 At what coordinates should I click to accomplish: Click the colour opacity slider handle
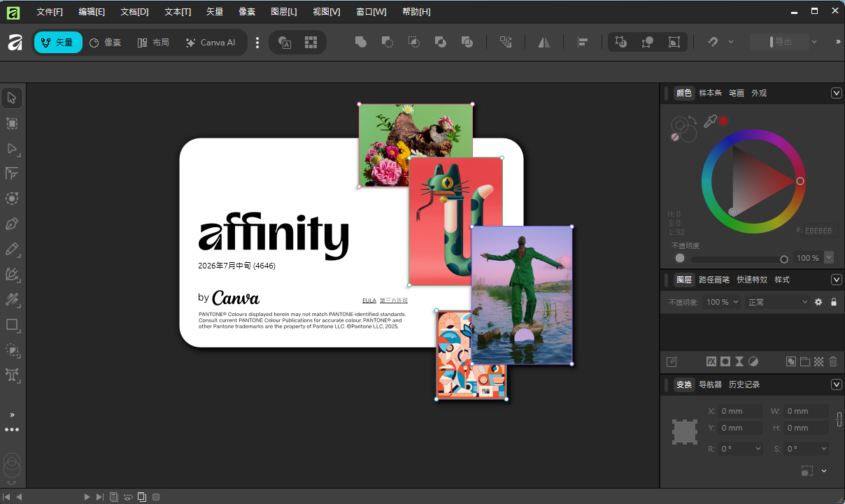[x=784, y=259]
